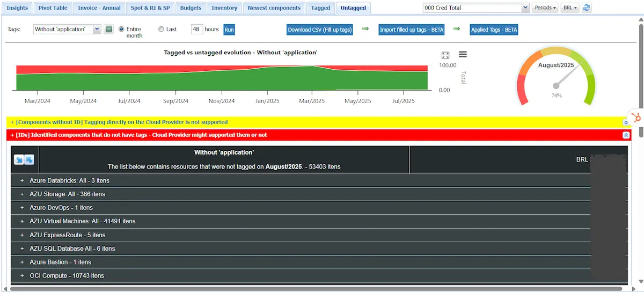Collapse the red identified components section chevron
Image resolution: width=644 pixels, height=292 pixels.
click(626, 135)
